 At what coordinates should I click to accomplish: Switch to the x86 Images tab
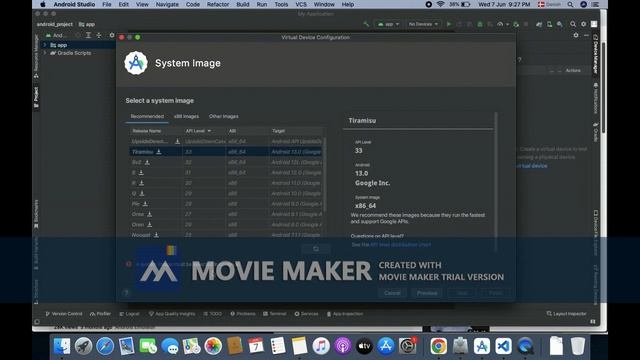pos(187,116)
